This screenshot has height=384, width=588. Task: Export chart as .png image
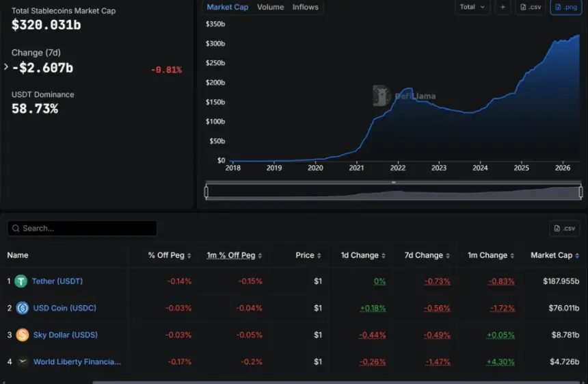click(566, 7)
